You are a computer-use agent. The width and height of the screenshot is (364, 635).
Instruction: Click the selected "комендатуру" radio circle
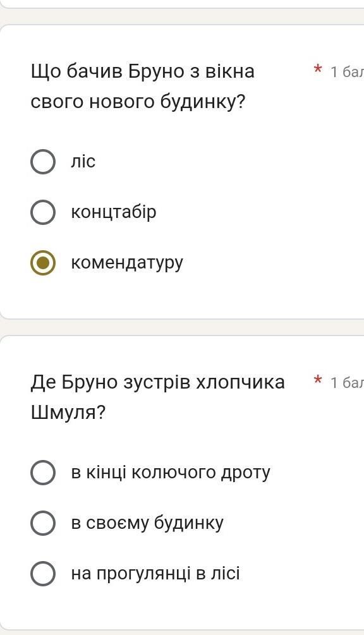(x=43, y=263)
